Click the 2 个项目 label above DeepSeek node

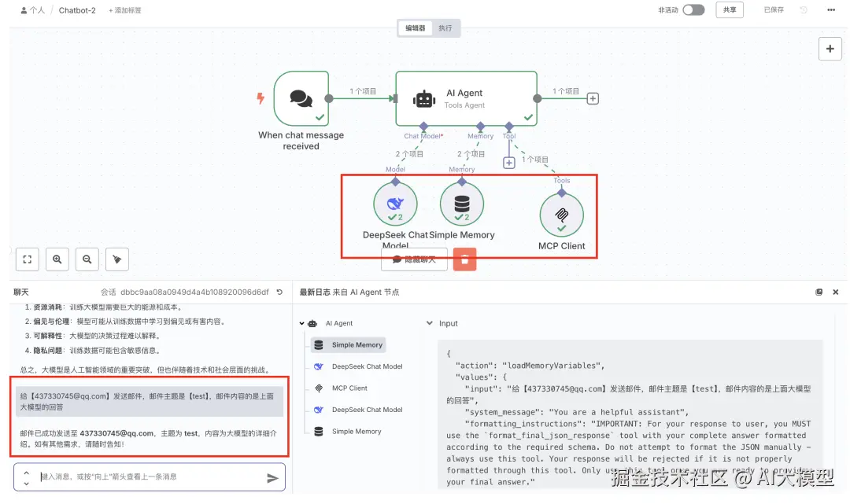point(409,154)
